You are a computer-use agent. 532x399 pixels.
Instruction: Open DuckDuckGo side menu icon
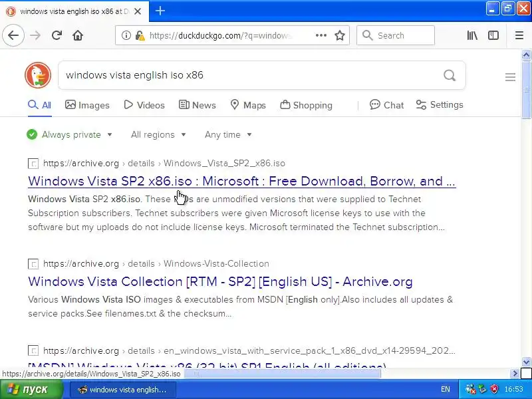[510, 77]
